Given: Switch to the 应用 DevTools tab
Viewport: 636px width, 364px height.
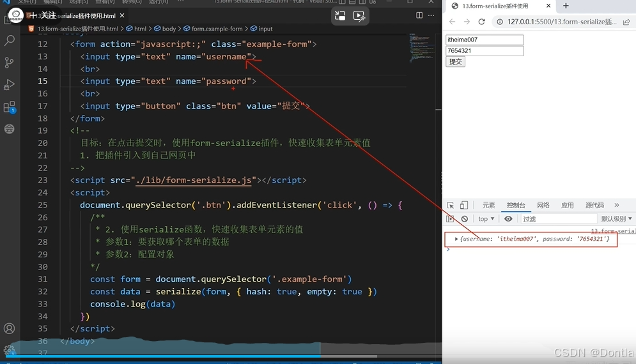Looking at the screenshot, I should point(567,206).
